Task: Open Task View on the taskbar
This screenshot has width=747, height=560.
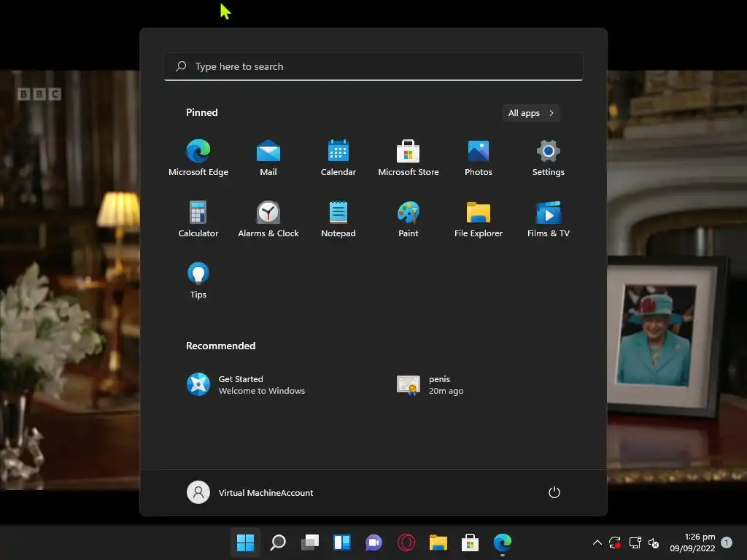Action: tap(309, 542)
